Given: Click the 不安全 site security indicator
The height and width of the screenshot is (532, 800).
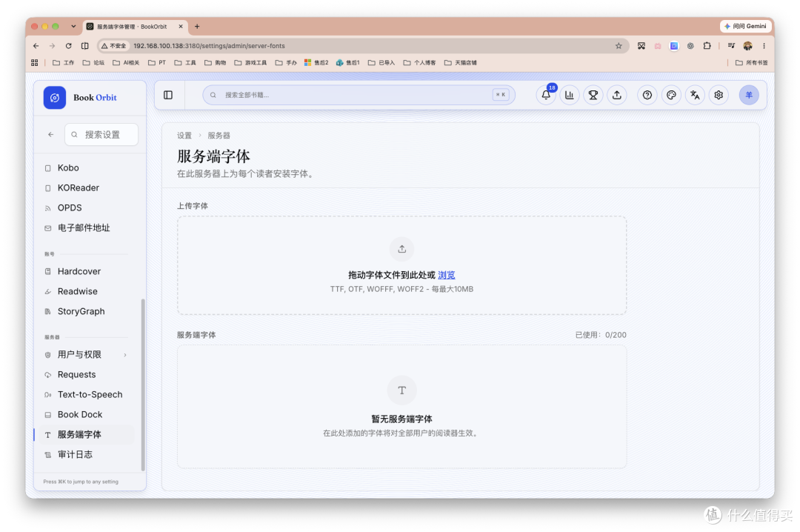Looking at the screenshot, I should (113, 46).
